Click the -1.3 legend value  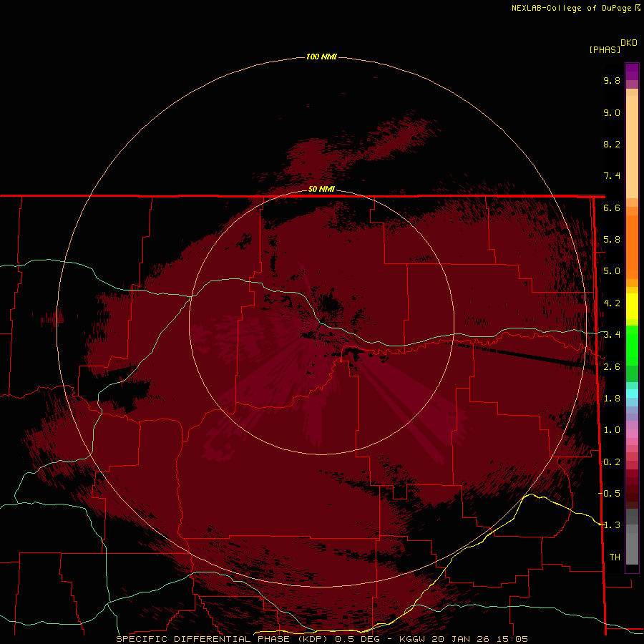click(x=609, y=525)
